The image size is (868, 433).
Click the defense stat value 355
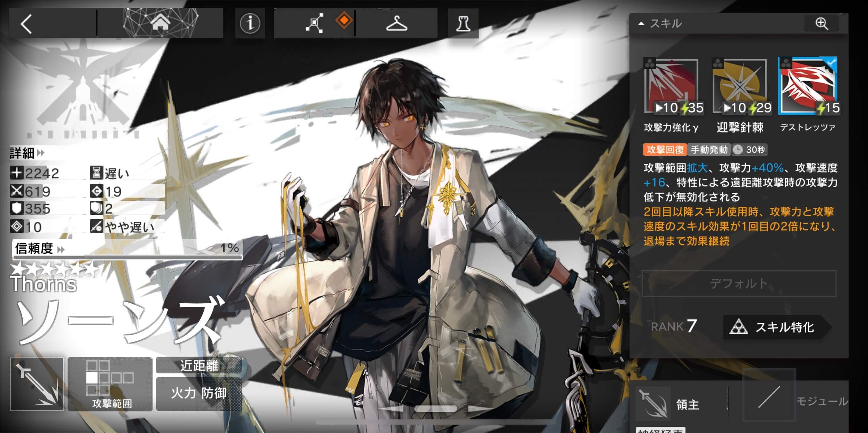pos(38,209)
